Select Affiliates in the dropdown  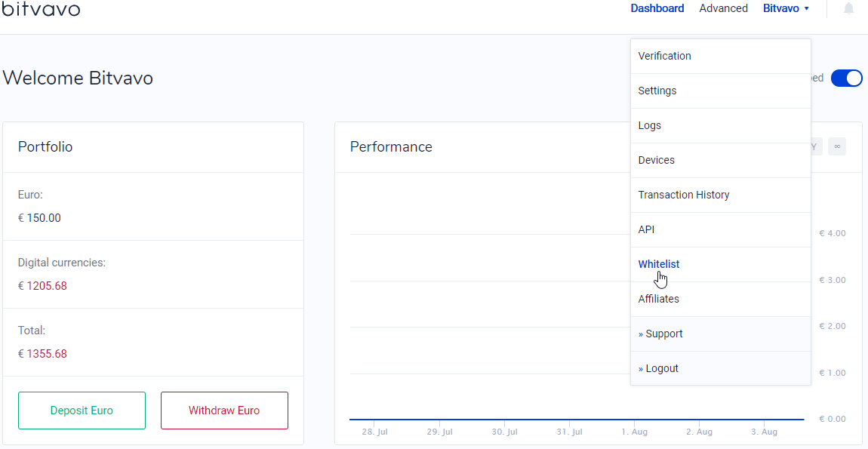click(x=659, y=299)
